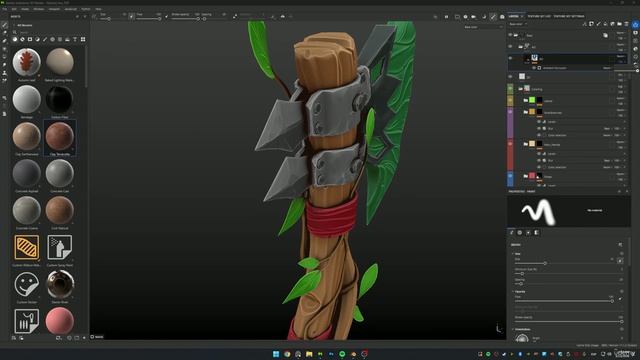Click pause icon above the viewport
Viewport: 640px width, 360px height.
pyautogui.click(x=446, y=17)
